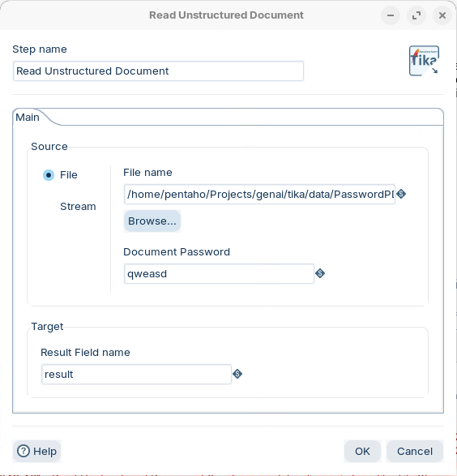Maximize the dialog window
This screenshot has height=476, width=457.
(x=416, y=15)
